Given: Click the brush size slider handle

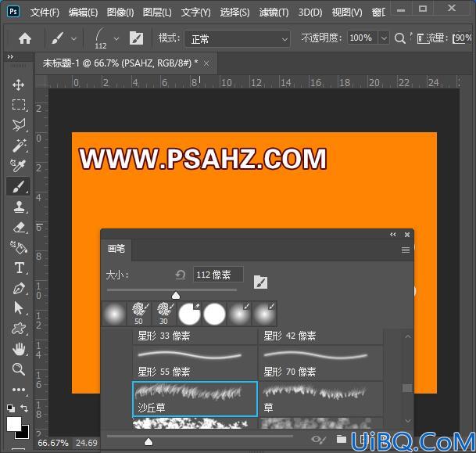Looking at the screenshot, I should [x=176, y=295].
